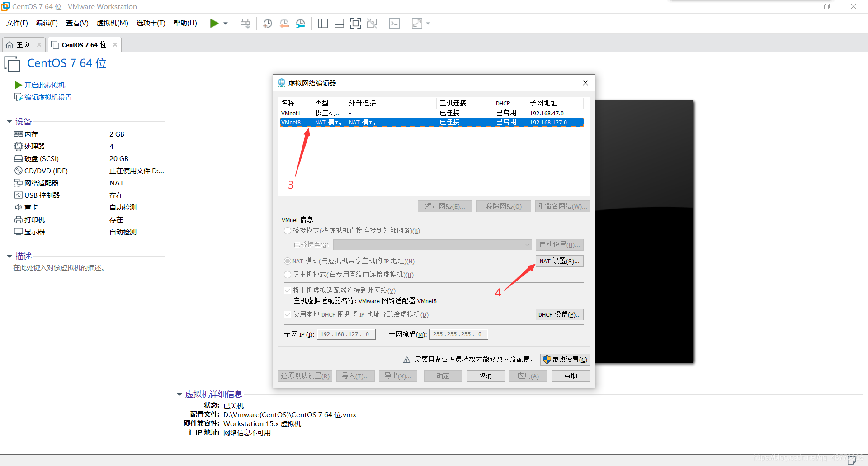This screenshot has height=466, width=868.
Task: Click the virtual machine screen preview thumbnail
Action: click(644, 232)
